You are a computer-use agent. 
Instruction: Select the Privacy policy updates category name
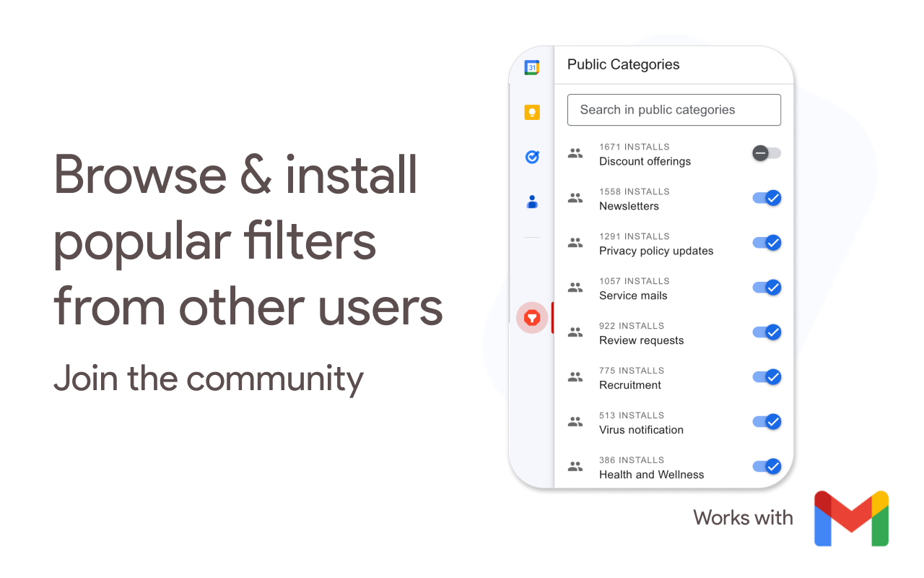pyautogui.click(x=656, y=251)
